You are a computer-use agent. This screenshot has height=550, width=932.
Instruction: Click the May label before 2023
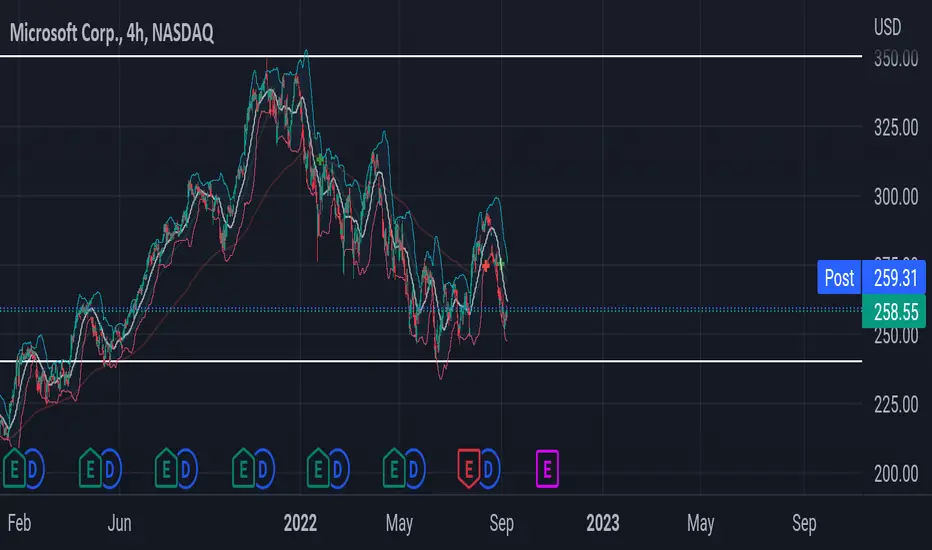399,523
